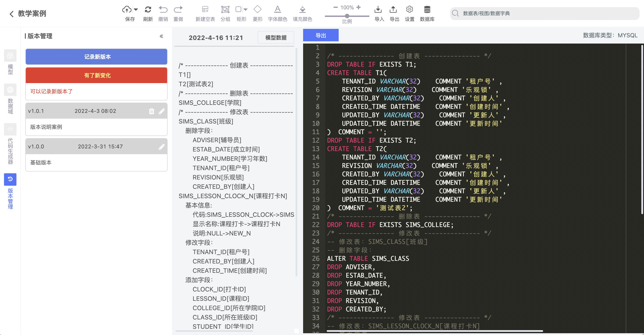
Task: Click the plus zoom-in button
Action: point(358,7)
